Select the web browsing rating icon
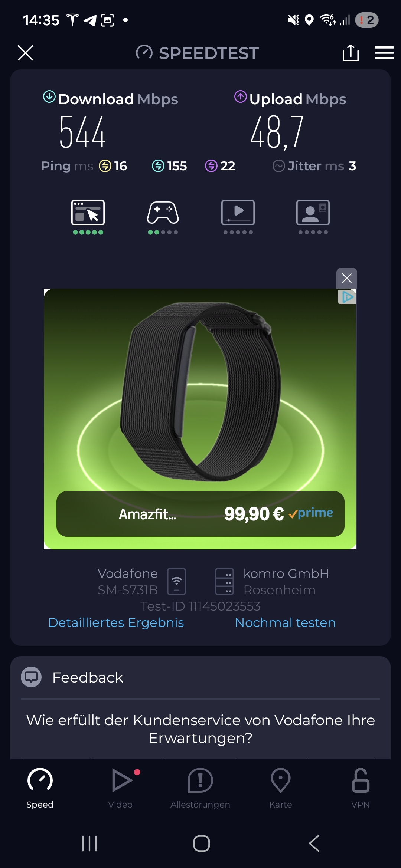The height and width of the screenshot is (868, 401). click(x=88, y=217)
